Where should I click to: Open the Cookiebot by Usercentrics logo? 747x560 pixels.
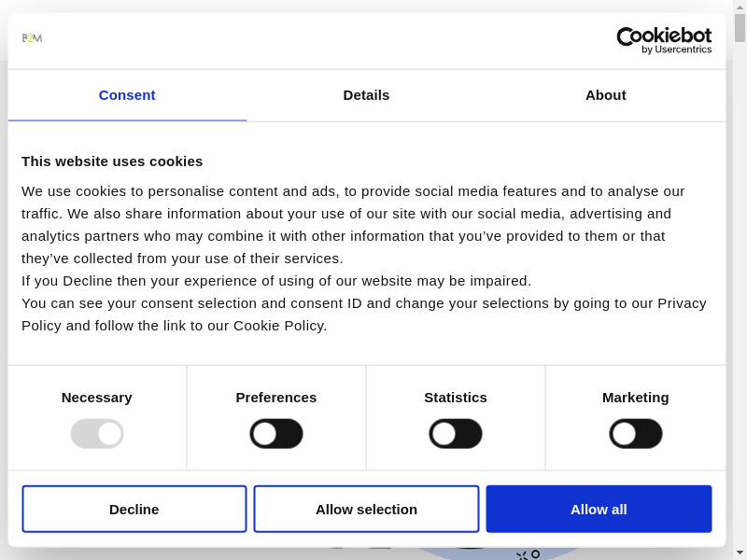pos(663,40)
